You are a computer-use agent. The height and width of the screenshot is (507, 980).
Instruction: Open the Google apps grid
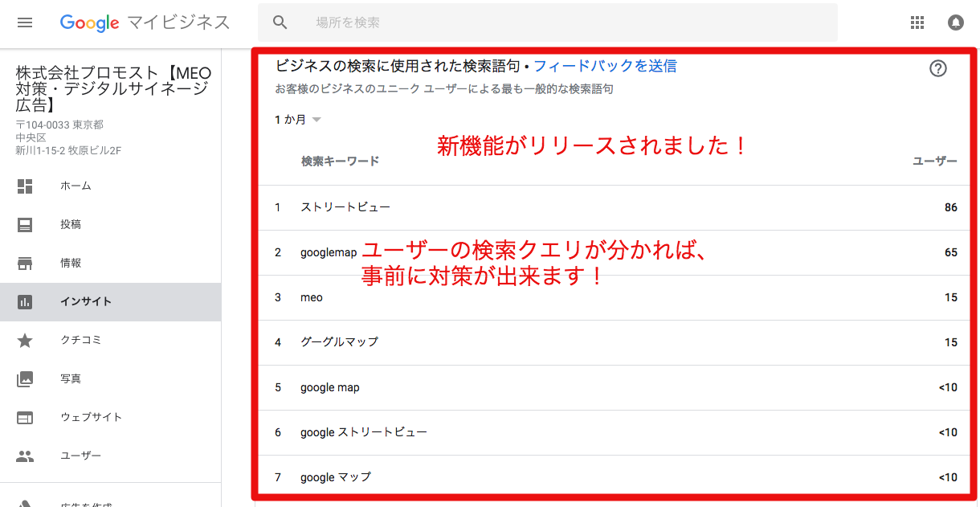(917, 22)
